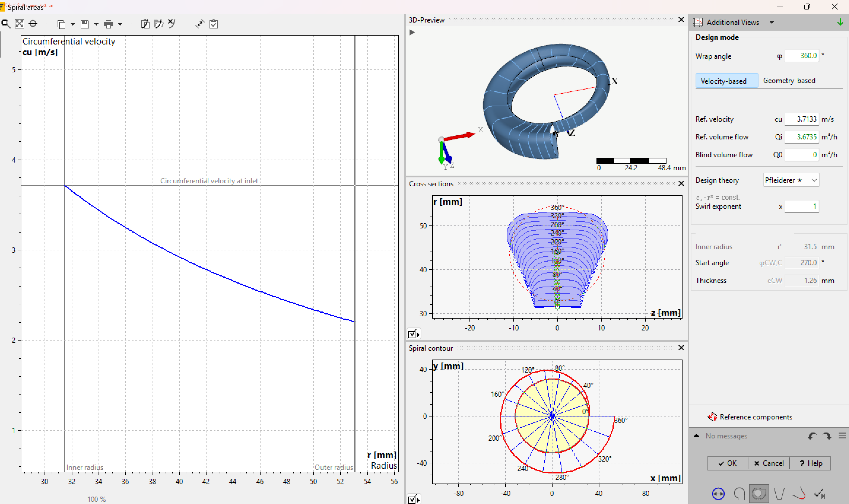
Task: Click the Cross sections panel title
Action: click(x=431, y=184)
